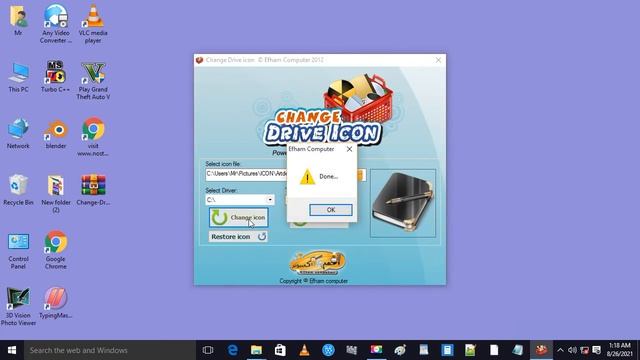Select Turbo C++ desktop shortcut
This screenshot has height=360, width=640.
click(56, 77)
